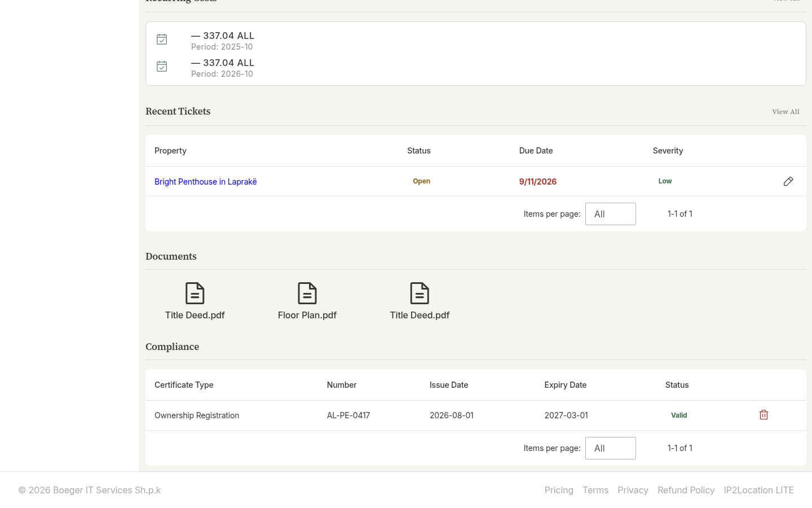Open the last Title Deed.pdf document icon
812x508 pixels.
click(x=420, y=294)
